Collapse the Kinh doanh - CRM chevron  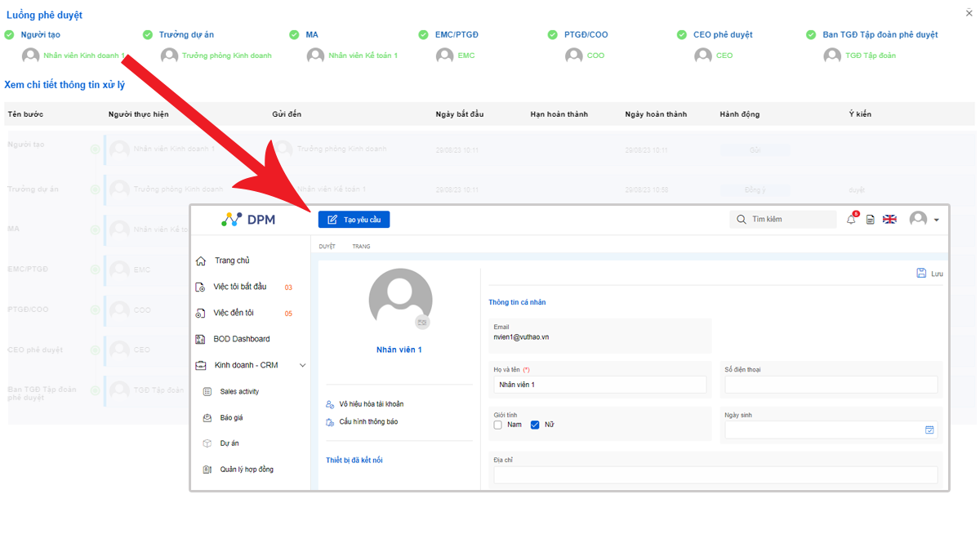tap(302, 365)
